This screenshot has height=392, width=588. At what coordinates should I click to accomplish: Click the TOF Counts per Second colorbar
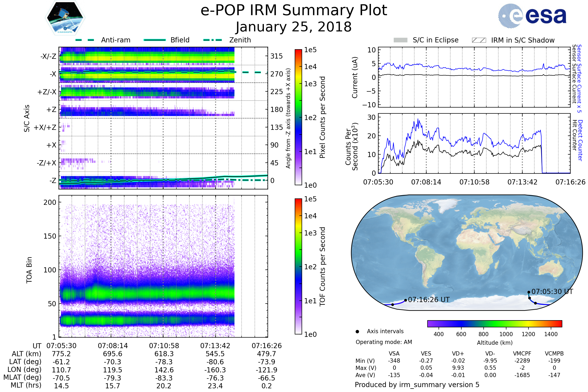(298, 266)
